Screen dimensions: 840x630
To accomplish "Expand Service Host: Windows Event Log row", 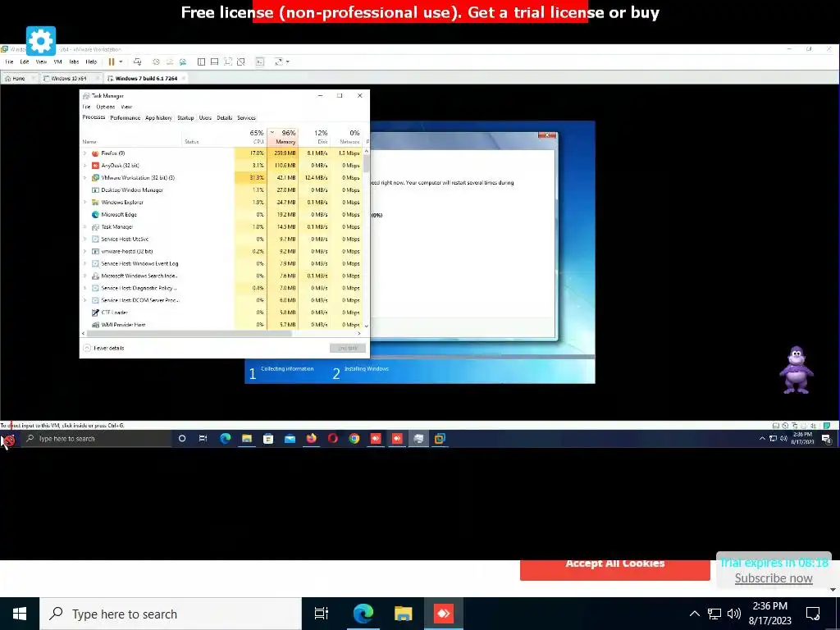I will (84, 263).
